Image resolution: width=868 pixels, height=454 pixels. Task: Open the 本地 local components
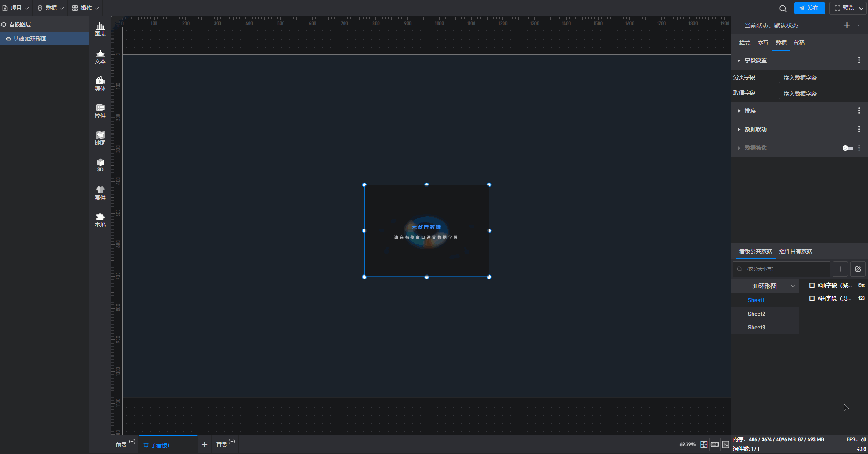pyautogui.click(x=100, y=220)
